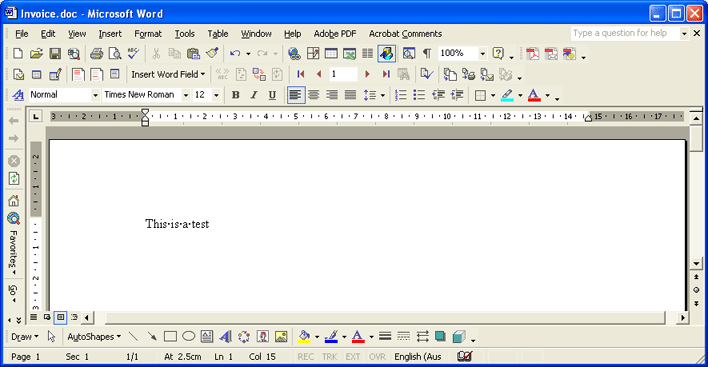Click the Type a question for help box

(625, 33)
